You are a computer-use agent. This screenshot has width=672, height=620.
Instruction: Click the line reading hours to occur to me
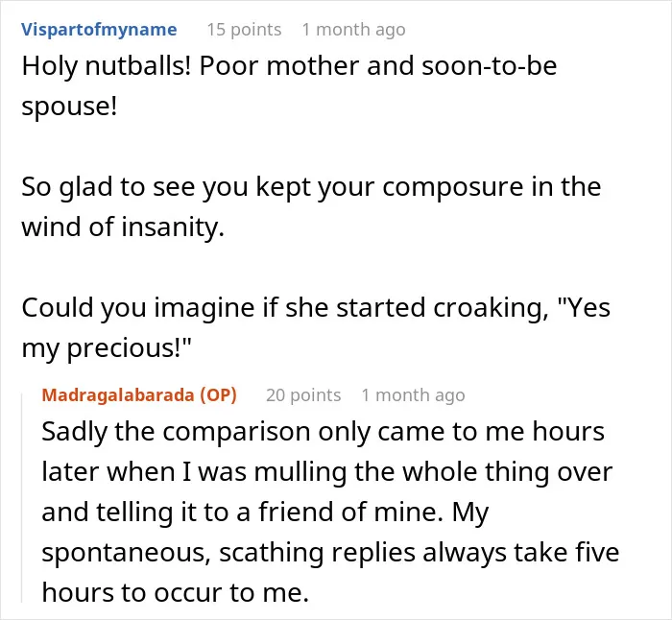click(176, 592)
